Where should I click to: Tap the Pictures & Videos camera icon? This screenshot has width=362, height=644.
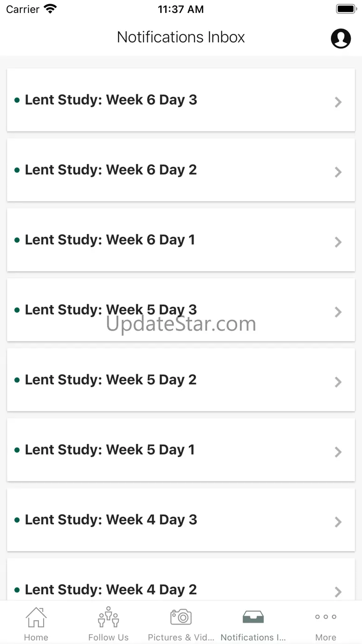(x=181, y=617)
